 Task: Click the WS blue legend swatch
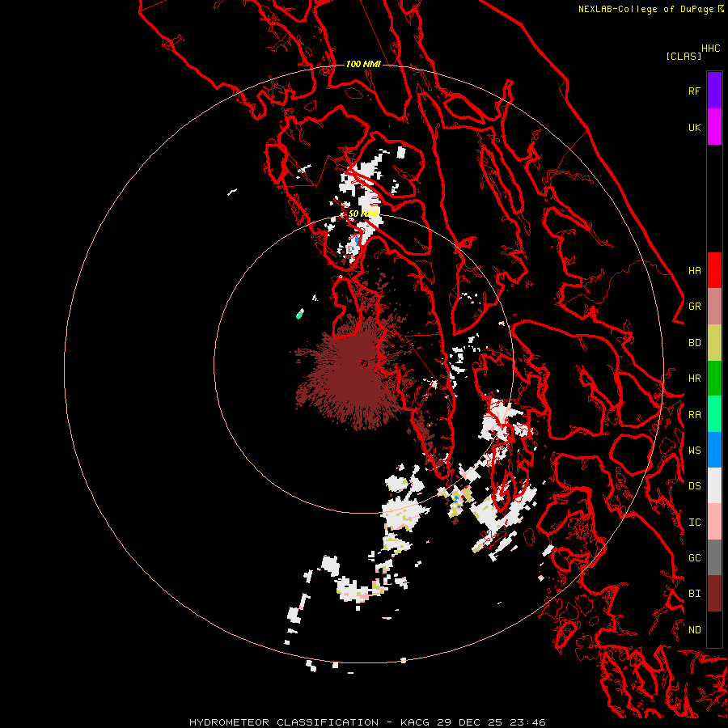tap(714, 450)
